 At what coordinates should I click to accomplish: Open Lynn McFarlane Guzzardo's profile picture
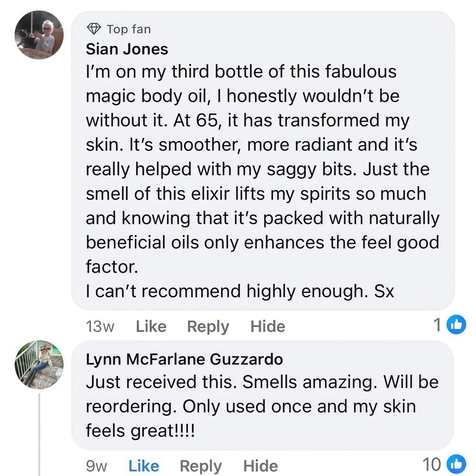39,365
